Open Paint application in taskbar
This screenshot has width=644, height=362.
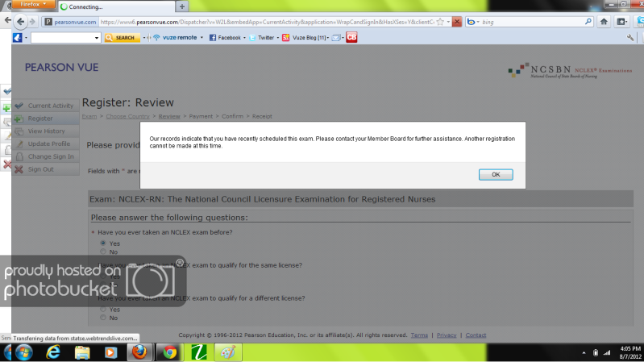[228, 352]
